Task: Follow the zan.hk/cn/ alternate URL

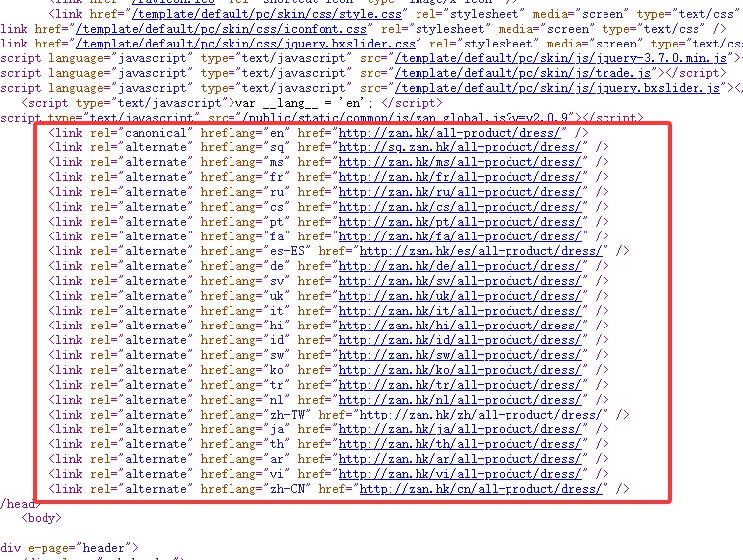Action: 481,489
